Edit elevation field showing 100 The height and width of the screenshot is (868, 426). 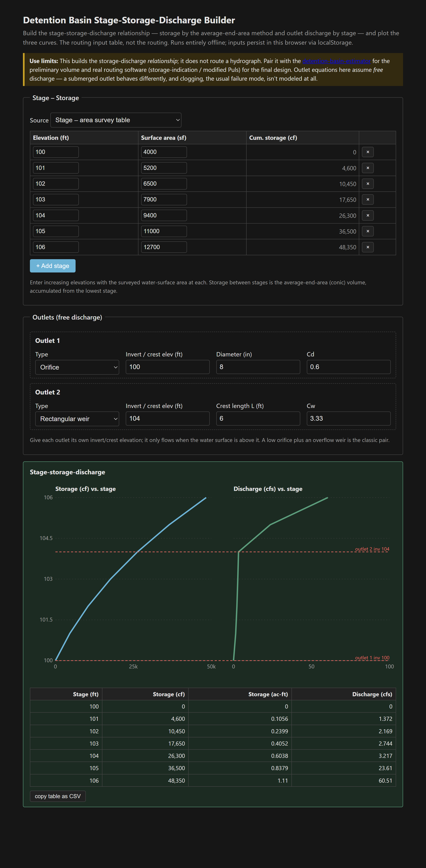[56, 152]
